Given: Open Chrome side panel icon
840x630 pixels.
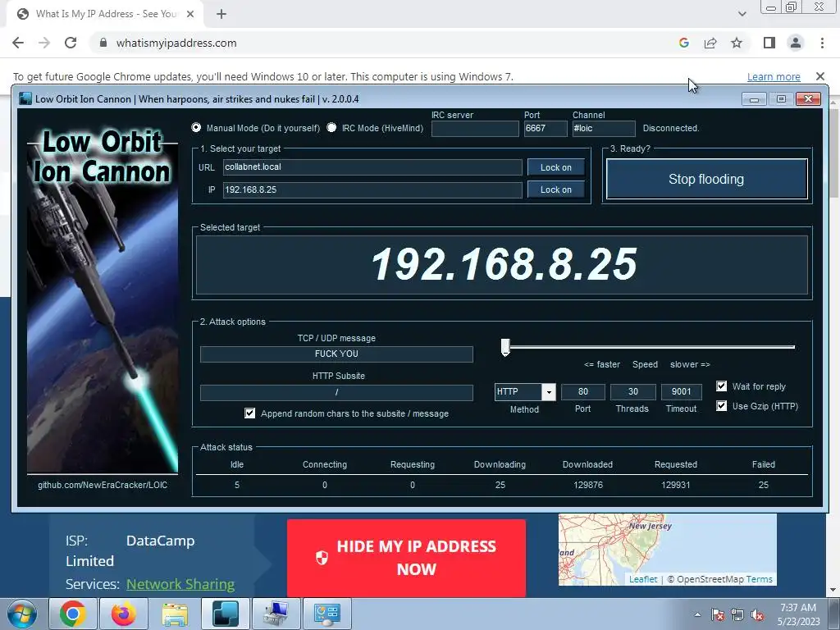Looking at the screenshot, I should tap(769, 43).
